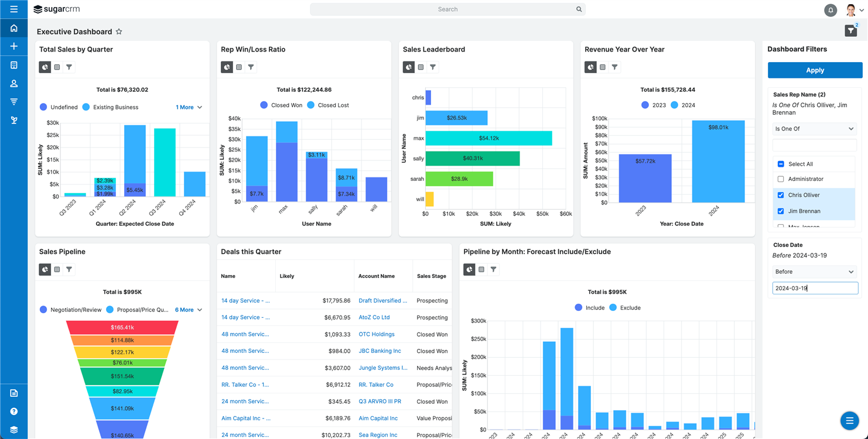Open the Draft Diversified account link
The height and width of the screenshot is (439, 868).
coord(382,301)
